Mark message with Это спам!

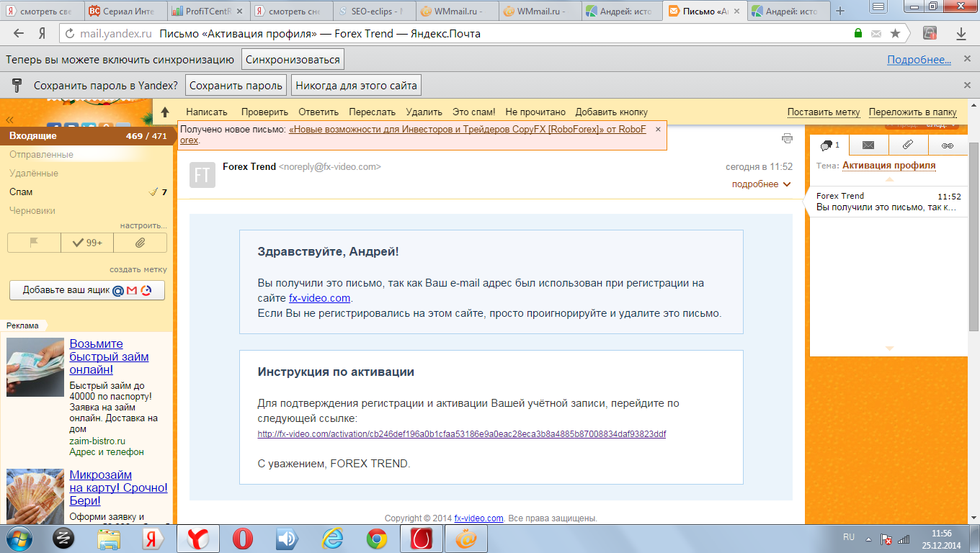(473, 112)
